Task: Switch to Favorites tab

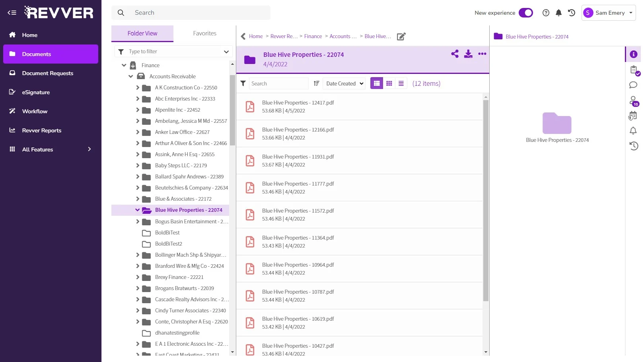Action: (204, 33)
